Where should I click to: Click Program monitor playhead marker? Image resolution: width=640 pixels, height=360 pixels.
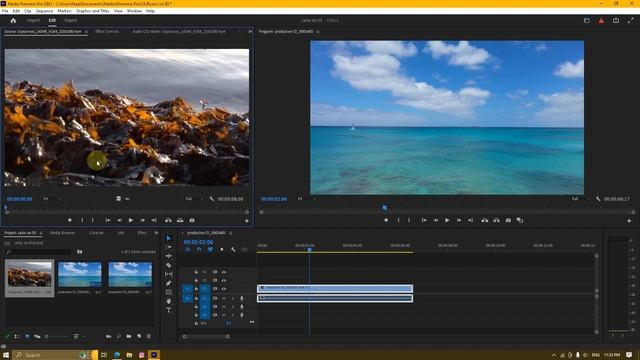tap(384, 208)
